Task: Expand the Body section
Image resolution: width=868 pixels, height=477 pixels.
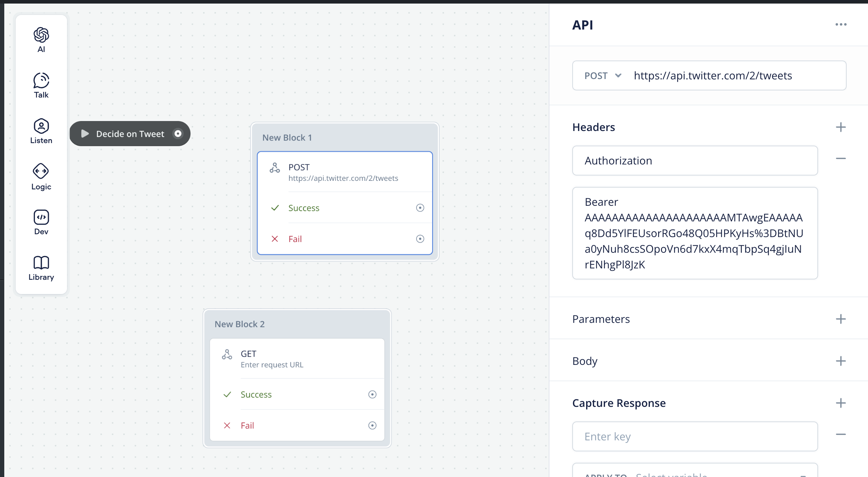Action: coord(841,361)
